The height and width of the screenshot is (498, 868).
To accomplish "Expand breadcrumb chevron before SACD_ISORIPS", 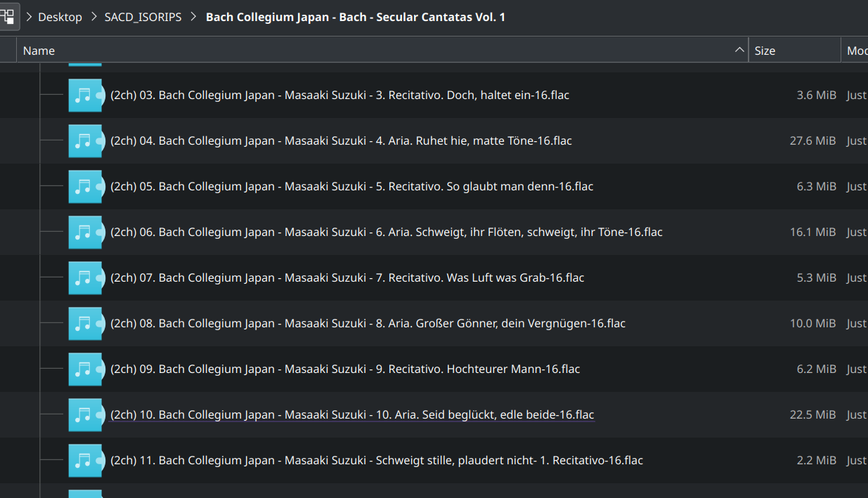I will 96,17.
